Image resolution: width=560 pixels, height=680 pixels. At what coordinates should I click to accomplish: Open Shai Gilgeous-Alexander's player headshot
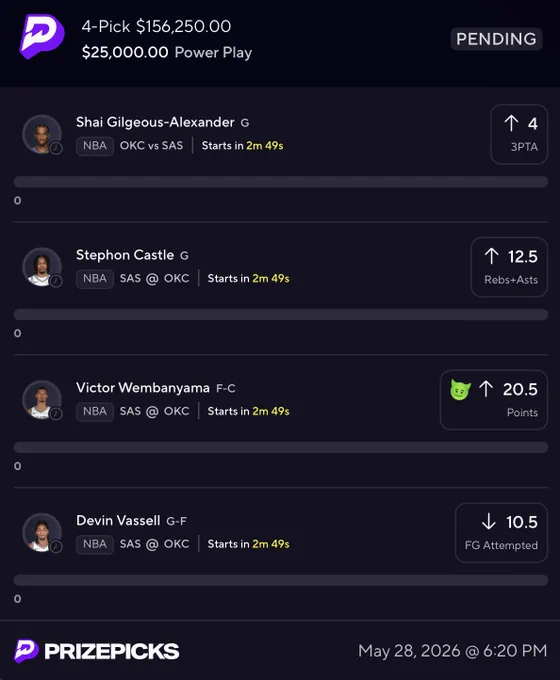click(42, 134)
